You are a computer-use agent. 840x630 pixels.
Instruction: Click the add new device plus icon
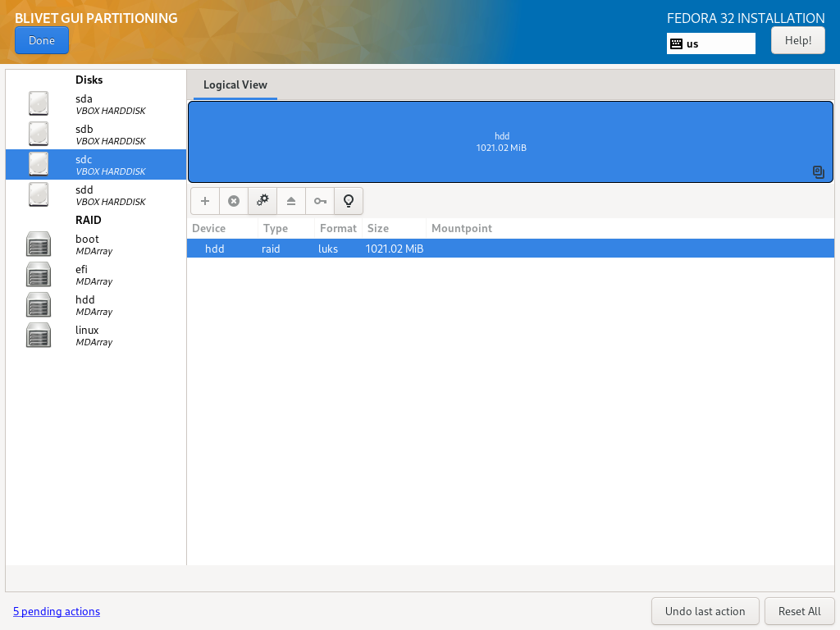205,201
